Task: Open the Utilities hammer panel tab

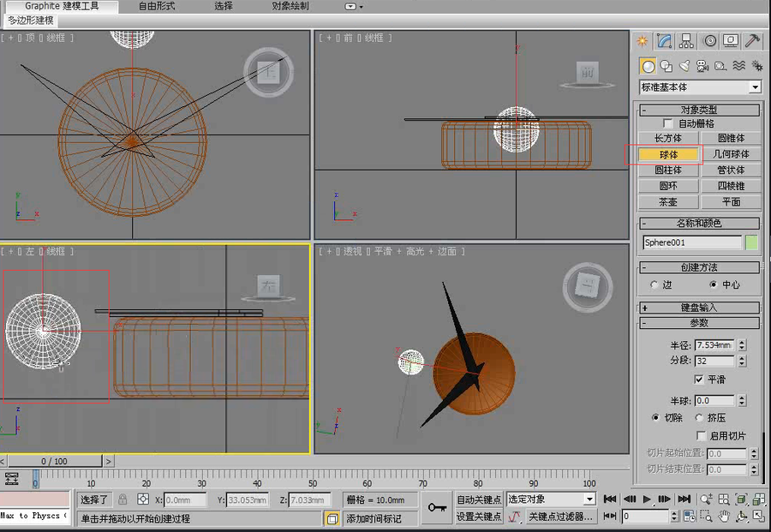Action: tap(752, 41)
